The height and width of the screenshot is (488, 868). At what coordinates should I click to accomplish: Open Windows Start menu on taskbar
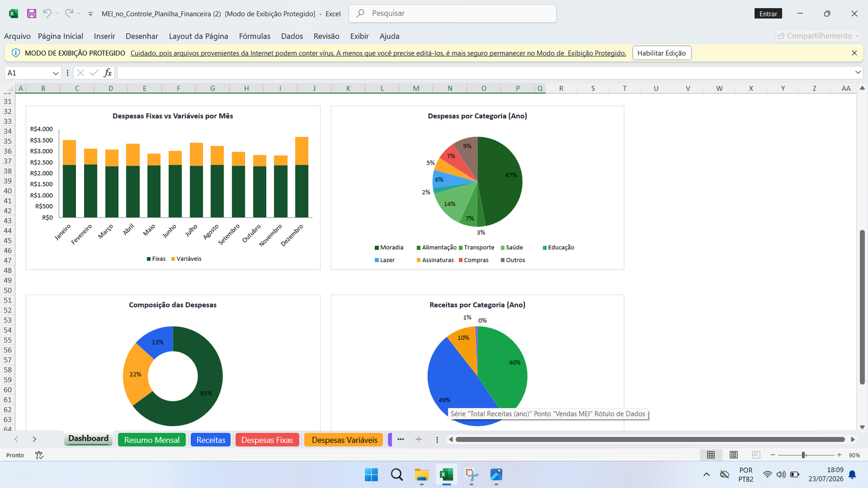(x=371, y=475)
